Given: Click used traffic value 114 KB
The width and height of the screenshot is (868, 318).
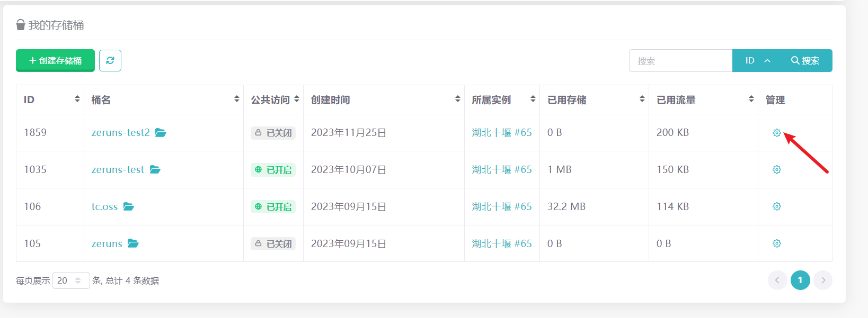Looking at the screenshot, I should coord(672,206).
